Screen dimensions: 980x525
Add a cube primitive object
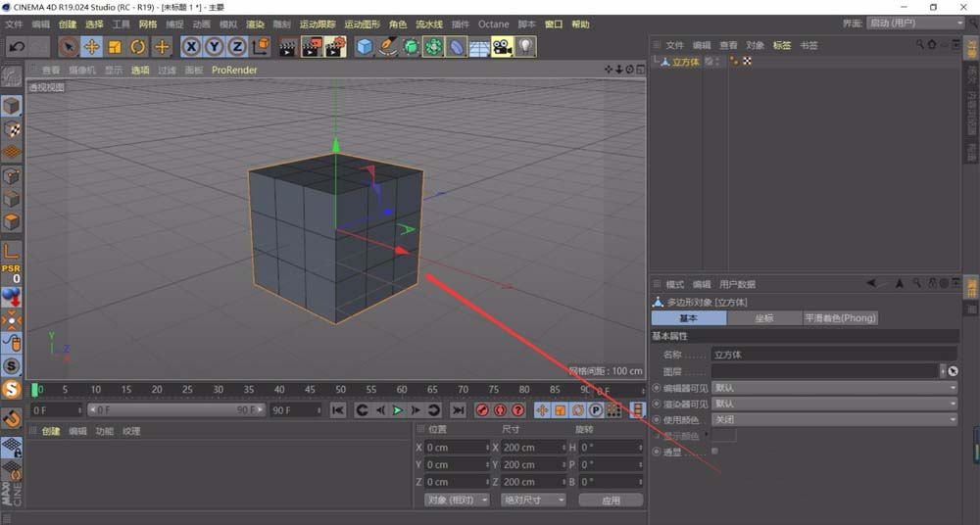coord(365,47)
